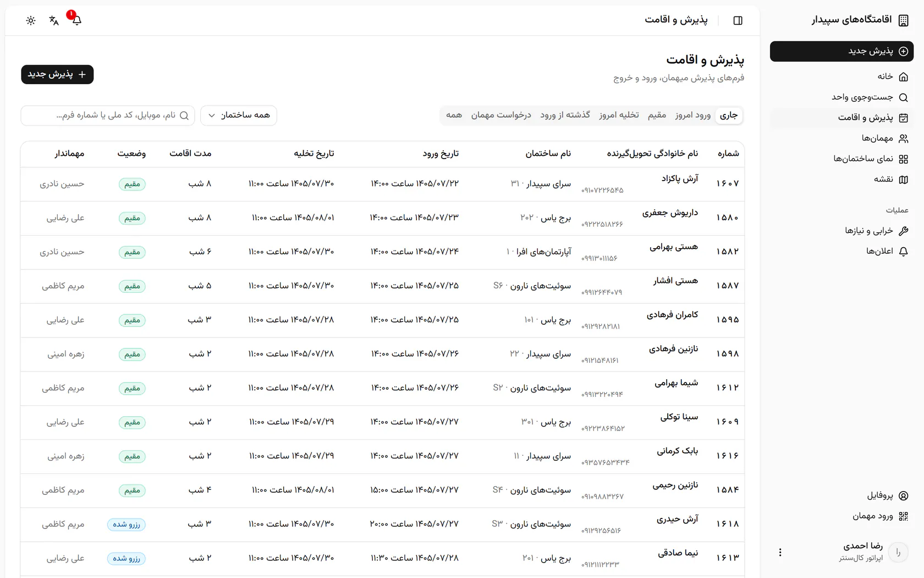This screenshot has height=578, width=924.
Task: Toggle sidebar panel icon in header
Action: tap(738, 20)
